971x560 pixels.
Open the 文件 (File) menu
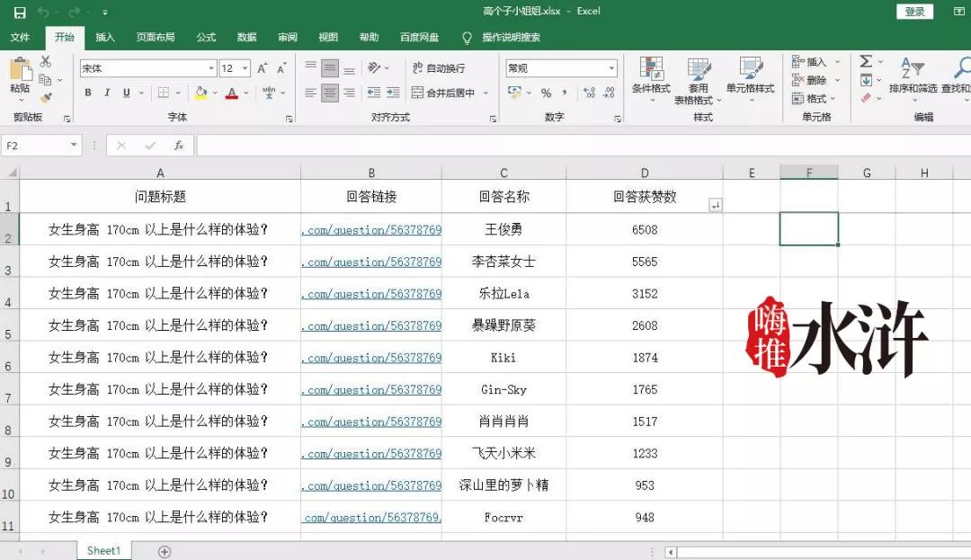click(x=20, y=37)
